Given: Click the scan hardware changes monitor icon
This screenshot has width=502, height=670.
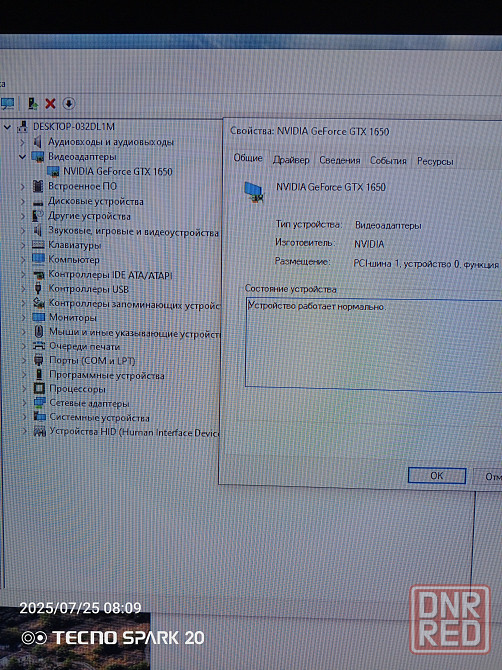Looking at the screenshot, I should (x=8, y=103).
